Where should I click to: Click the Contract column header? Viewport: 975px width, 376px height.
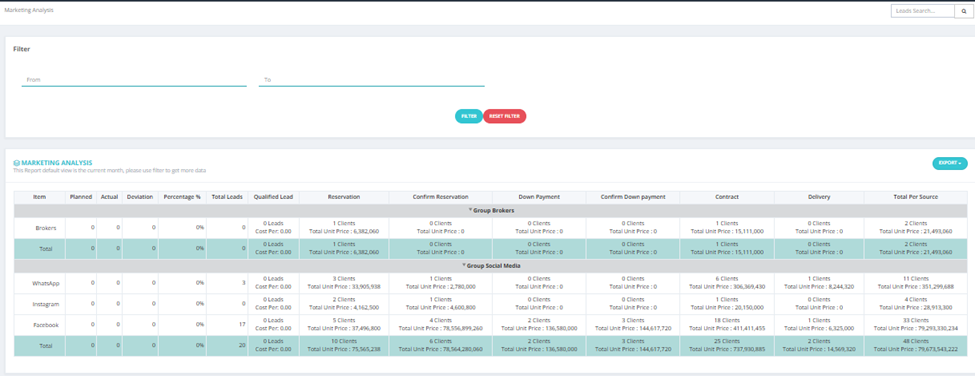[x=726, y=196]
